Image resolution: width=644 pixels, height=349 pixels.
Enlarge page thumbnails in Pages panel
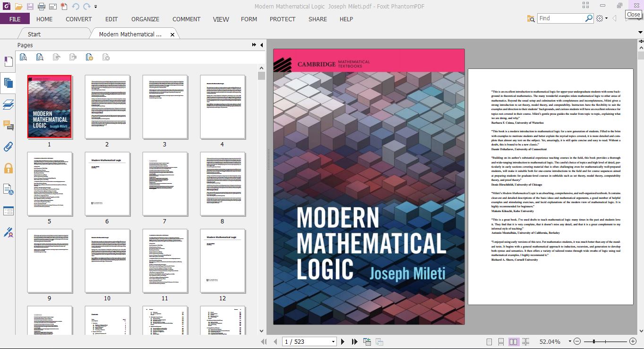click(x=23, y=57)
